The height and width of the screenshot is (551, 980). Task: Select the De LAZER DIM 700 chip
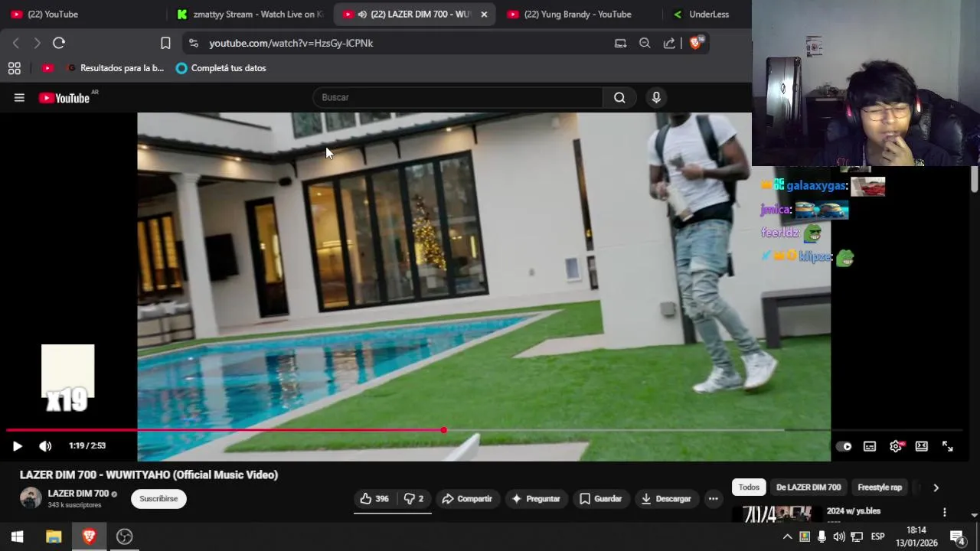point(808,487)
